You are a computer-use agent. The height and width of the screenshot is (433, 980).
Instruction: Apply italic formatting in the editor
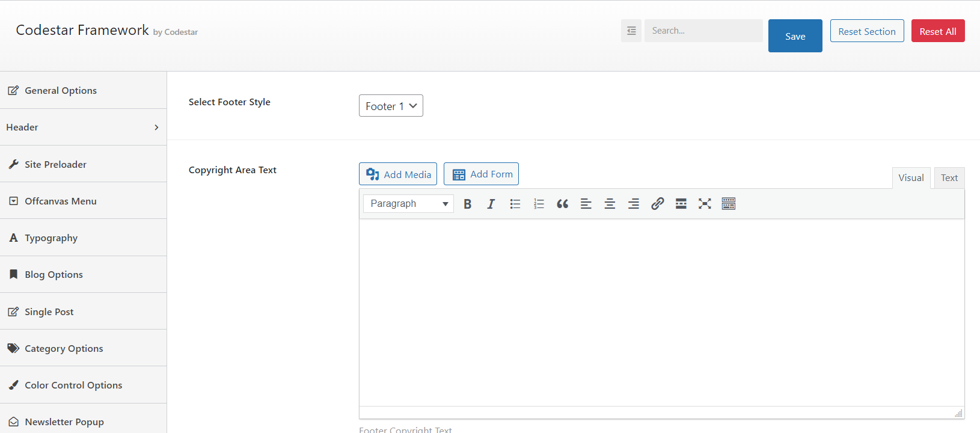491,204
